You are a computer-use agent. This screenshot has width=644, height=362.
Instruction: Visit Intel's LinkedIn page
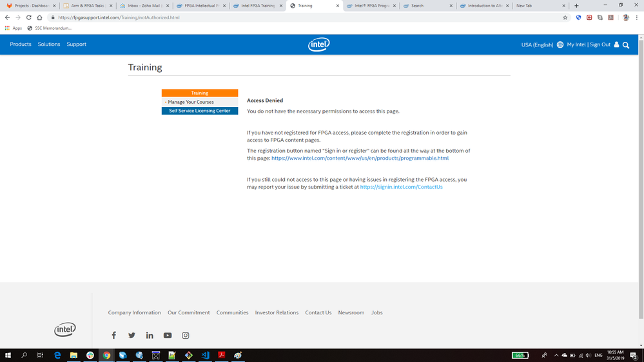[x=150, y=336]
